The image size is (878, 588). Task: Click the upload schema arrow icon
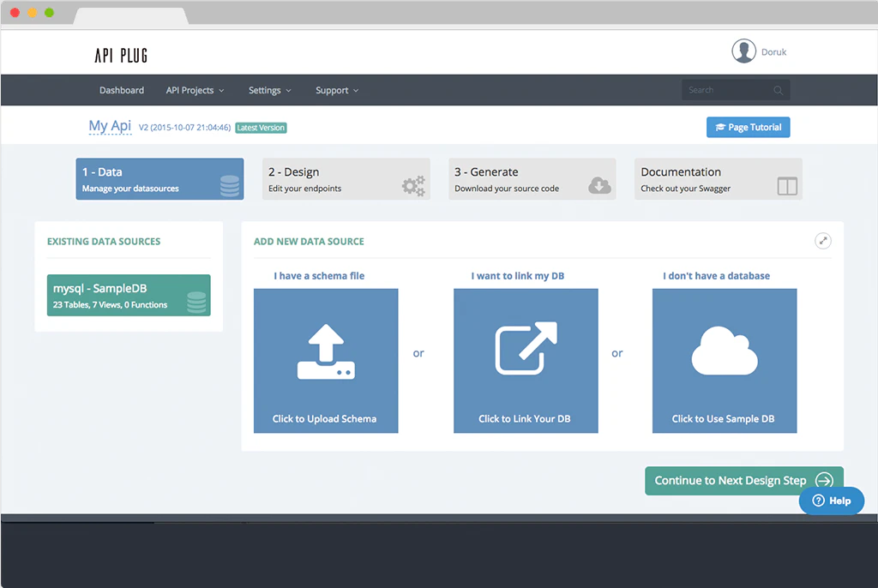[x=326, y=351]
